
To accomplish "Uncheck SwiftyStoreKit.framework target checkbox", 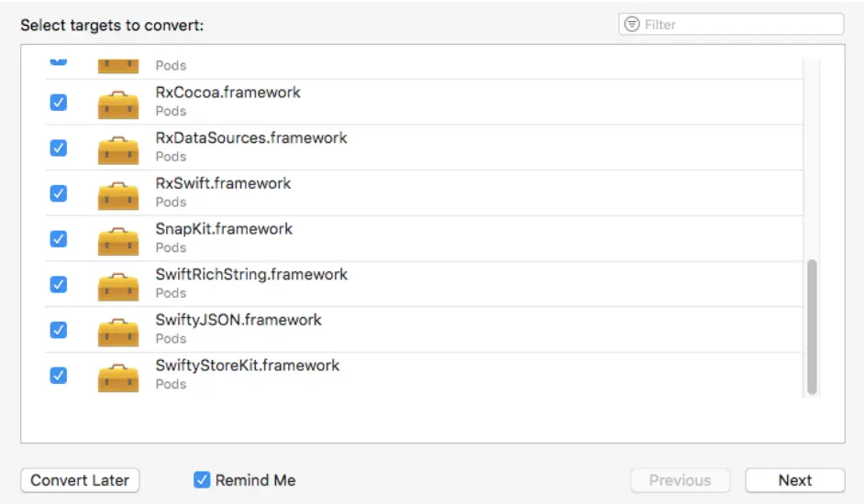I will coord(58,376).
